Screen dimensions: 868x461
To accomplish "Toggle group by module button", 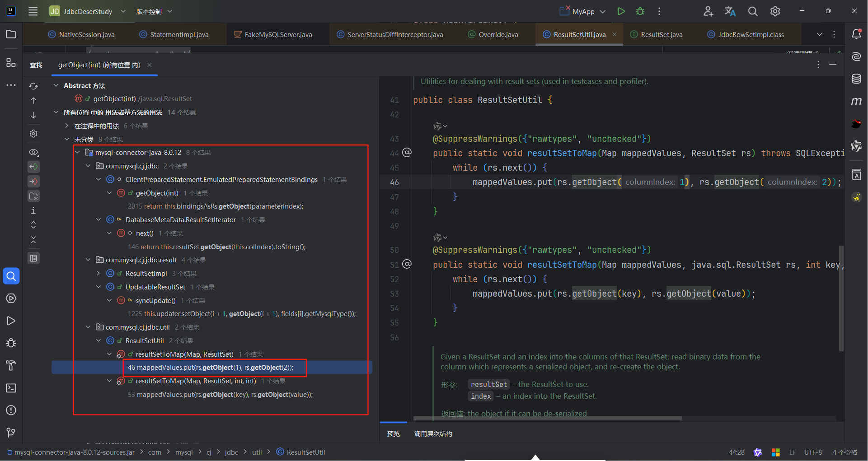I will pos(33,196).
